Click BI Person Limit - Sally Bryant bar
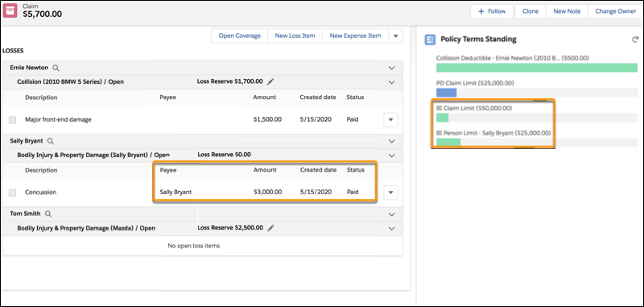The image size is (644, 307). [x=536, y=143]
